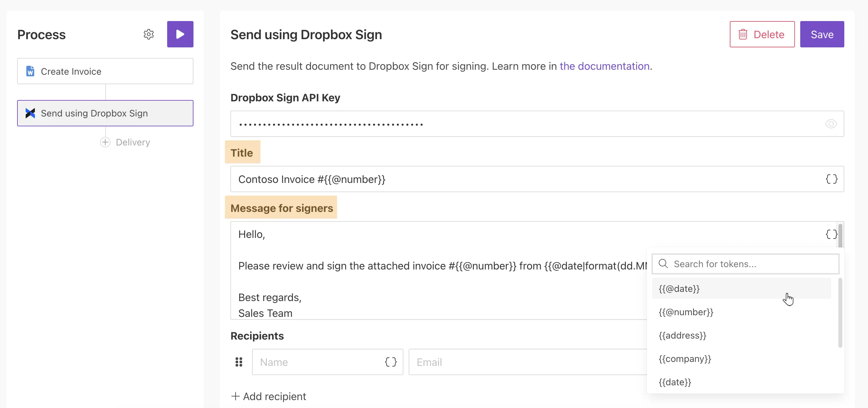This screenshot has height=408, width=868.
Task: Click the Title field label
Action: tap(242, 153)
